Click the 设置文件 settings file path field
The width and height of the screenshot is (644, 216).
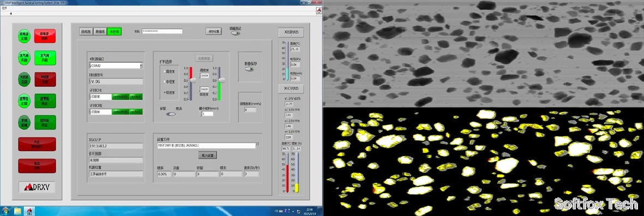206,146
